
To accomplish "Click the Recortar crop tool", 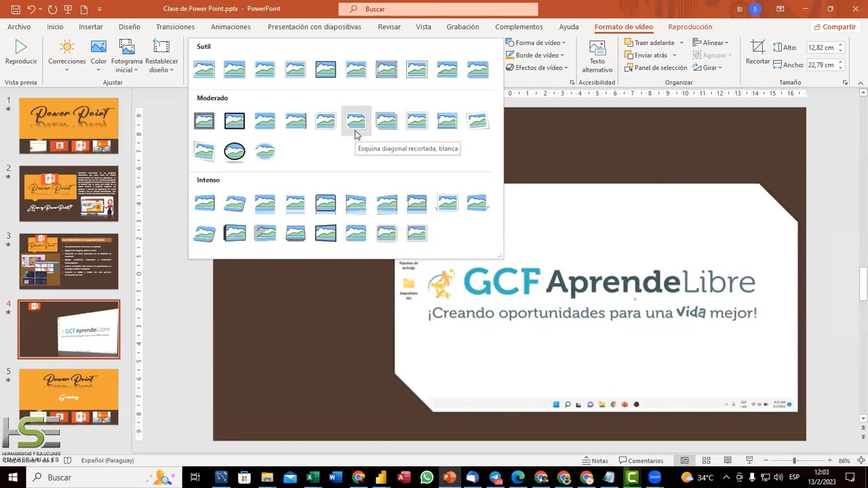I will pyautogui.click(x=757, y=52).
